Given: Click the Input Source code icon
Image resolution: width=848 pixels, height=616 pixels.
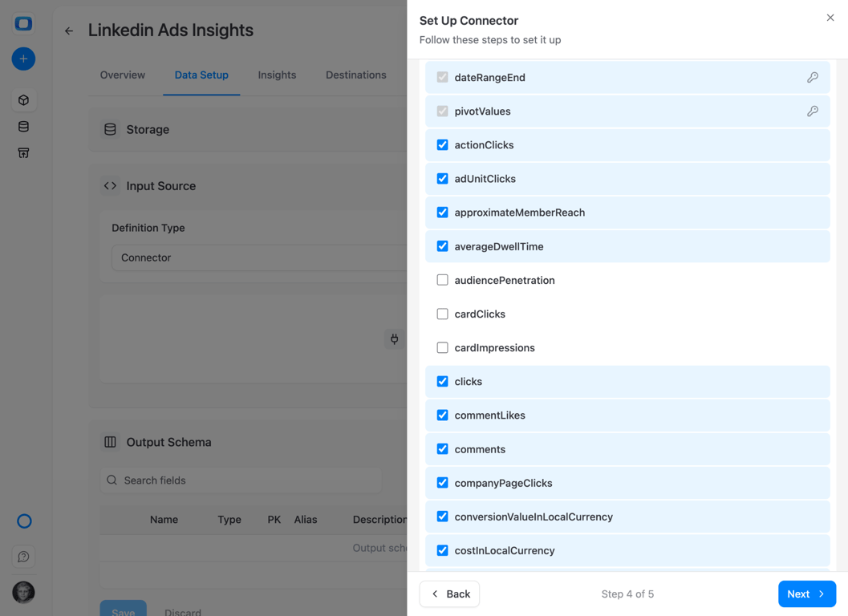Looking at the screenshot, I should tap(111, 185).
